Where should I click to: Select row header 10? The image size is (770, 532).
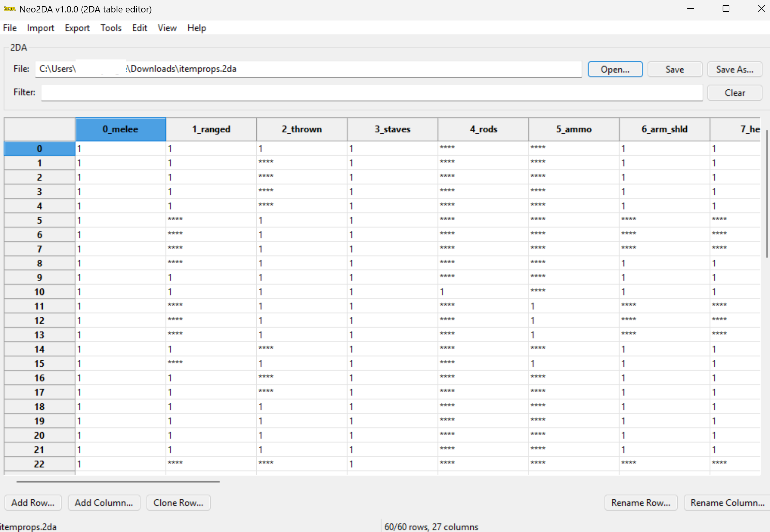point(39,292)
